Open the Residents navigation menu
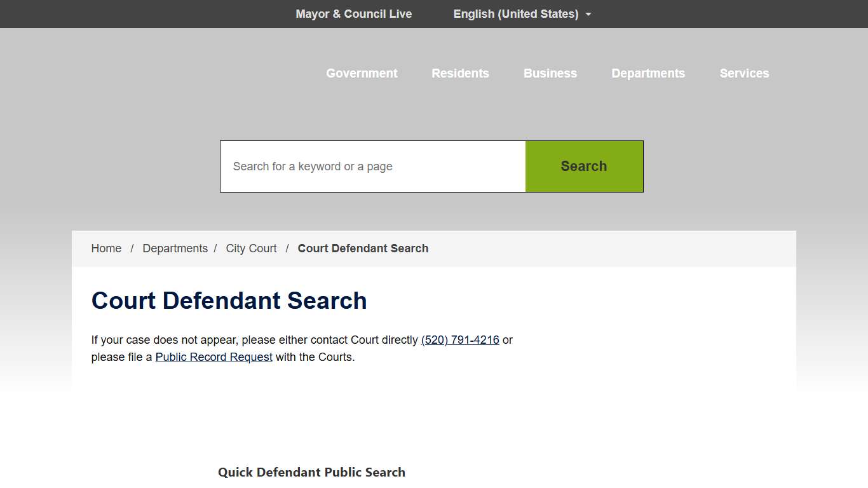 click(460, 73)
